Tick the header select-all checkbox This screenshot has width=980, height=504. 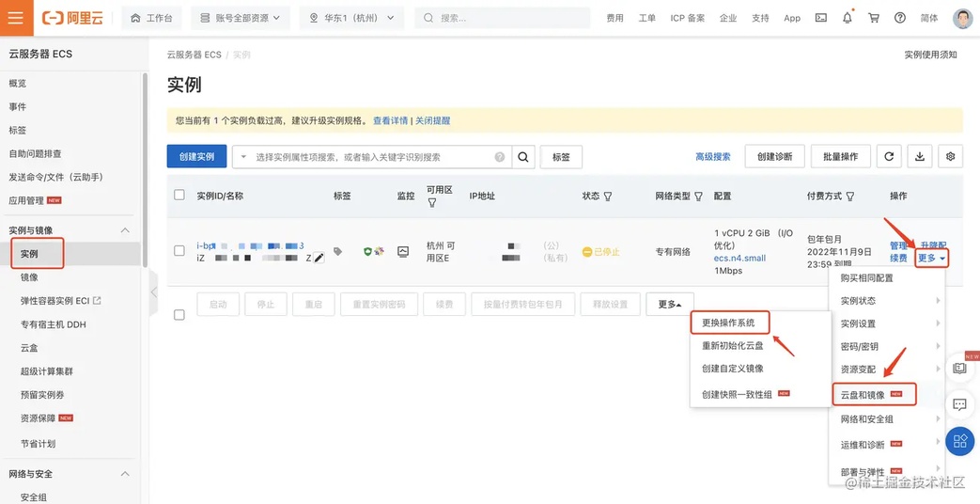click(179, 195)
